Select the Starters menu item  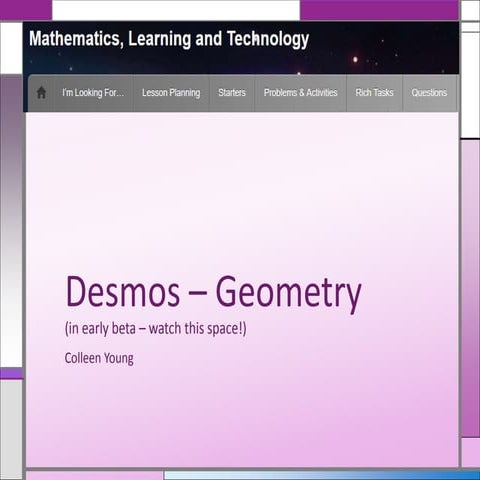232,93
